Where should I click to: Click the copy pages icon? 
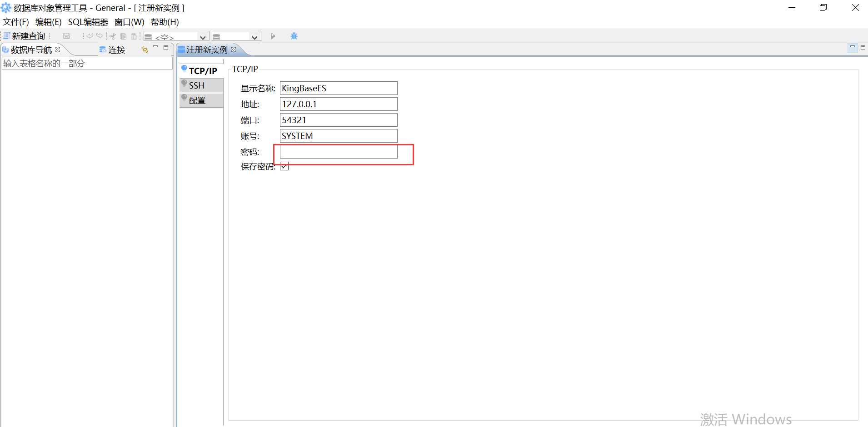[x=123, y=36]
